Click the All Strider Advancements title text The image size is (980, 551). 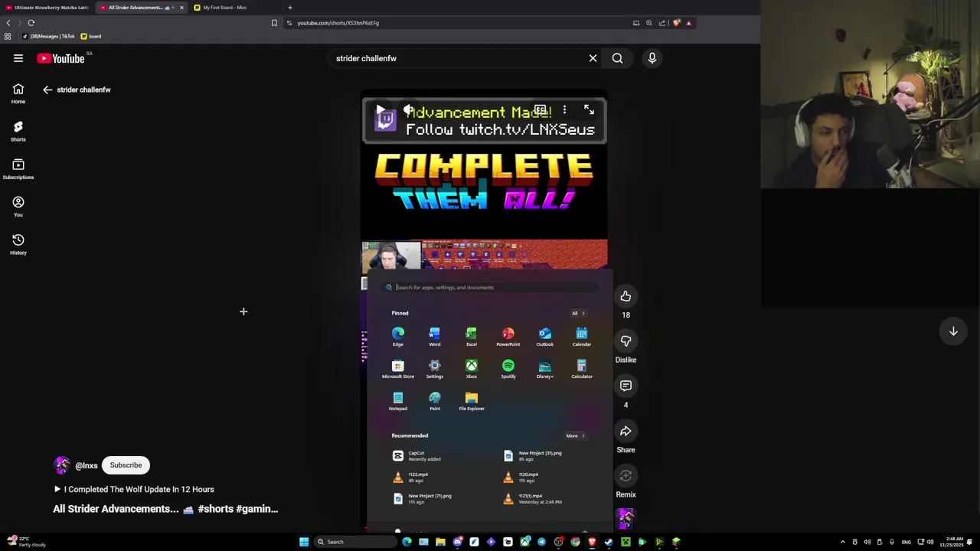click(x=165, y=509)
